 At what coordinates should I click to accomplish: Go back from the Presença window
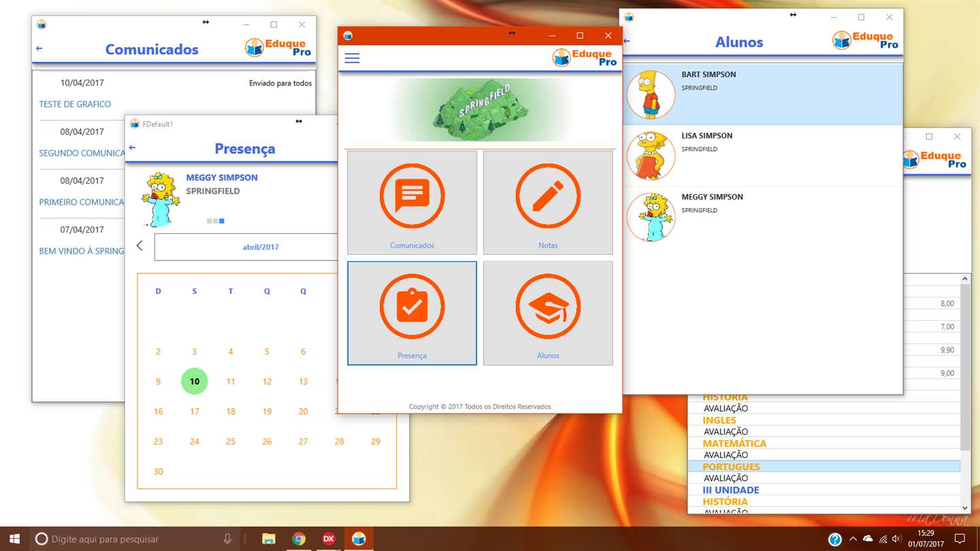point(132,148)
